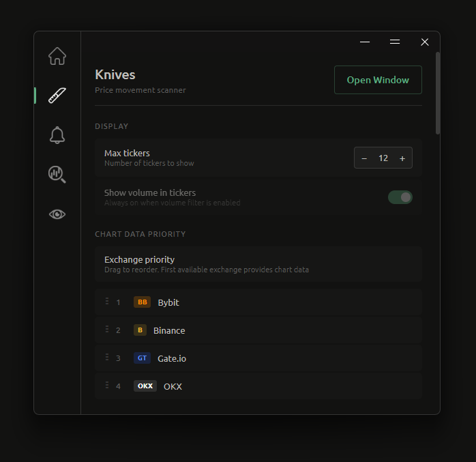Open the bell notifications section

tap(57, 135)
